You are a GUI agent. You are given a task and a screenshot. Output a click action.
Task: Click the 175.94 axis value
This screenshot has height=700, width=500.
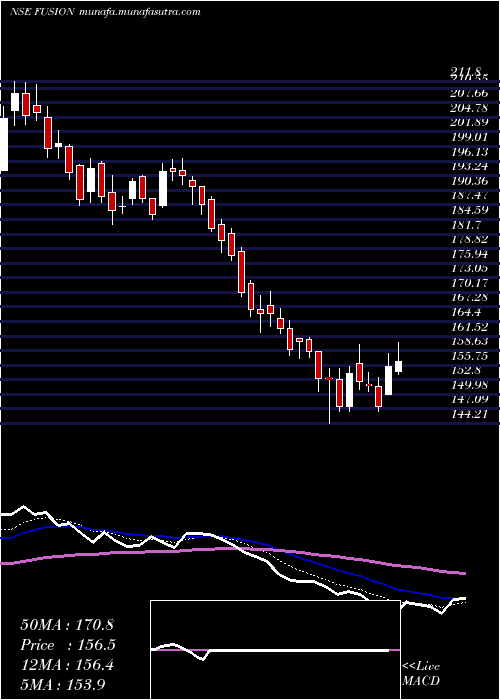470,254
